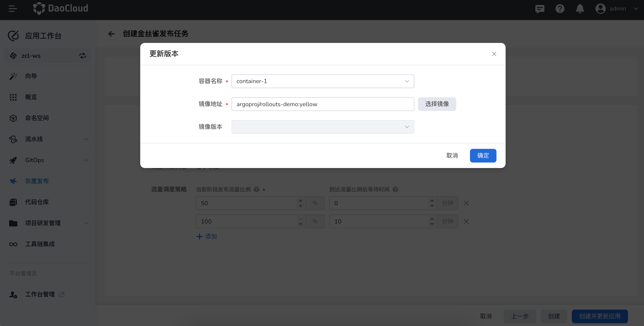
Task: Open the 容器名称 container-1 dropdown
Action: pyautogui.click(x=322, y=81)
